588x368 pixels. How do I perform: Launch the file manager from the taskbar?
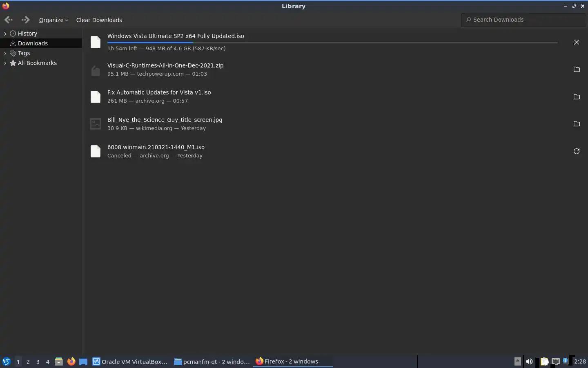coord(59,361)
